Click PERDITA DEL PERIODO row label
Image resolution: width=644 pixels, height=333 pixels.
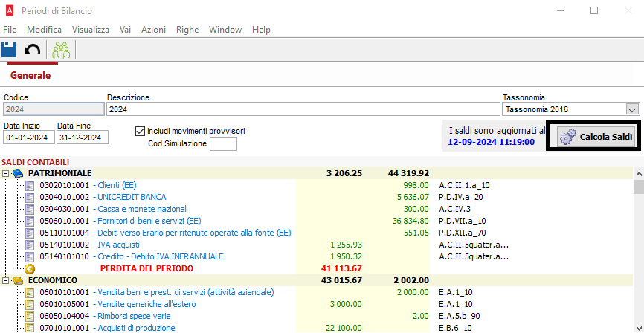146,269
